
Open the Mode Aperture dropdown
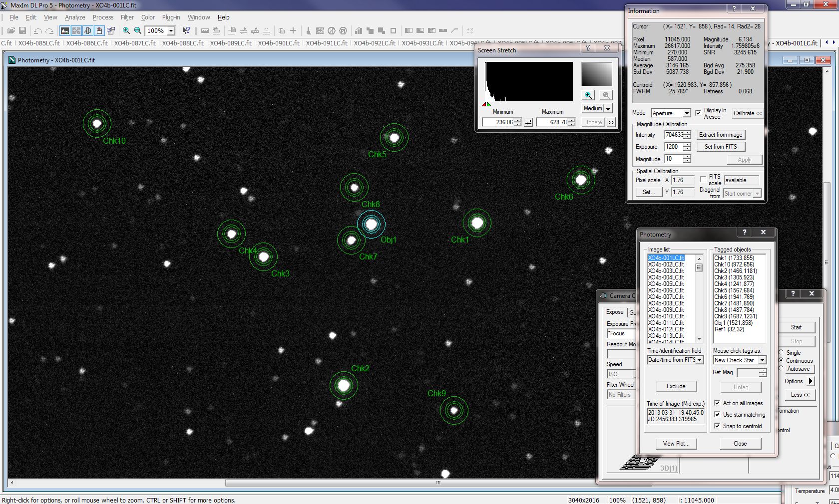click(687, 113)
